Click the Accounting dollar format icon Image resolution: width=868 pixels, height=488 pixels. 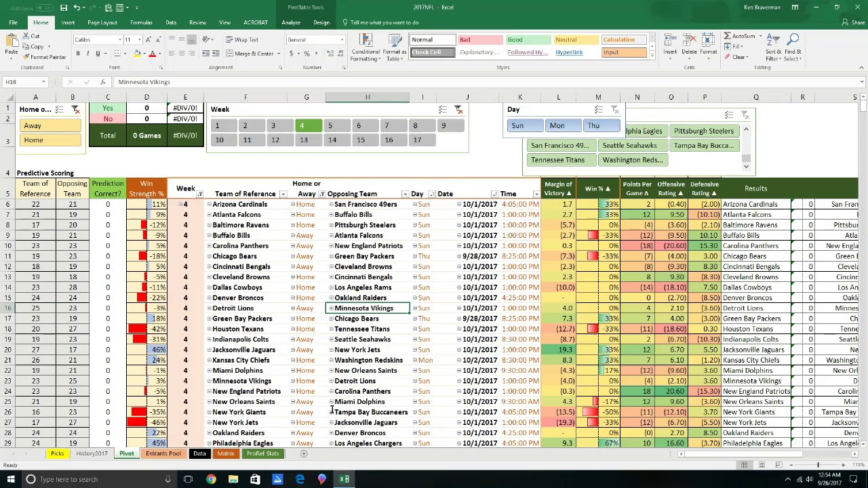291,54
